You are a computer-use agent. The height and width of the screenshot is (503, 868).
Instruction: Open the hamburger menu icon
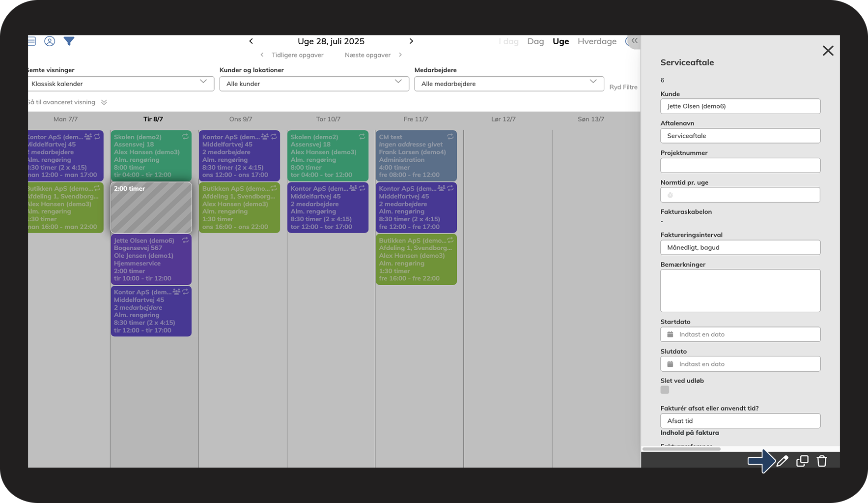click(31, 41)
